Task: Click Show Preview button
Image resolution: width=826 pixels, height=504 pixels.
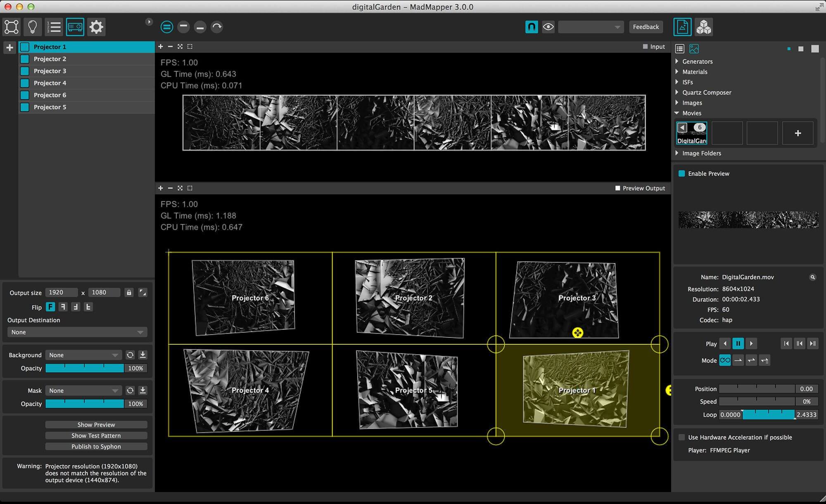Action: 96,425
